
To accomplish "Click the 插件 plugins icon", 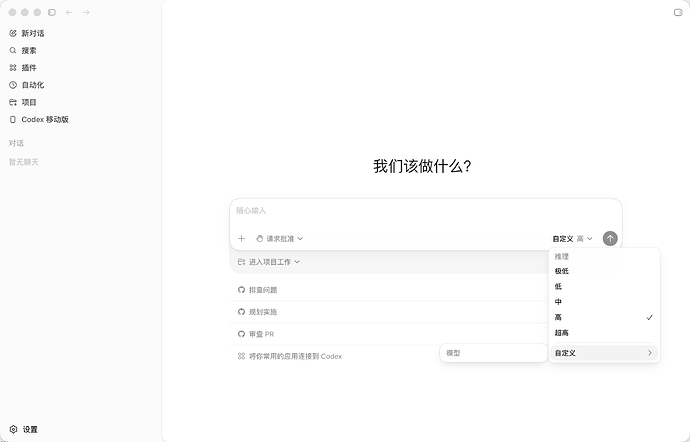I will coord(13,68).
